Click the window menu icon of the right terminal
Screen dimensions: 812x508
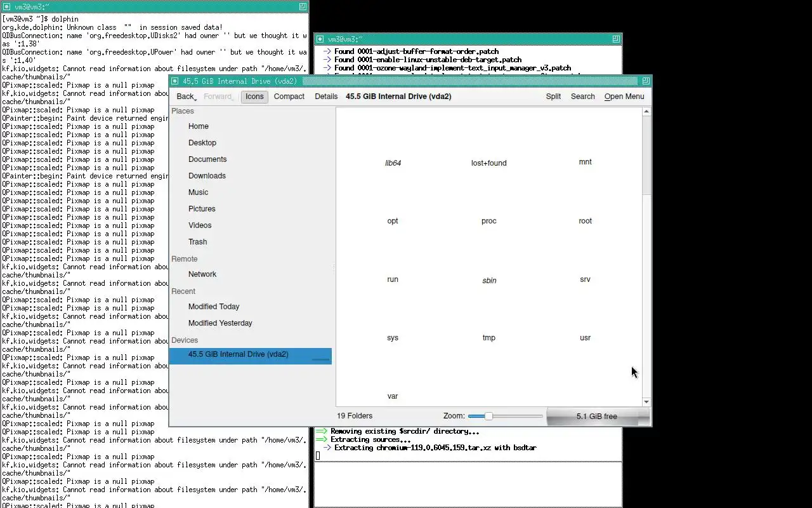[x=320, y=39]
